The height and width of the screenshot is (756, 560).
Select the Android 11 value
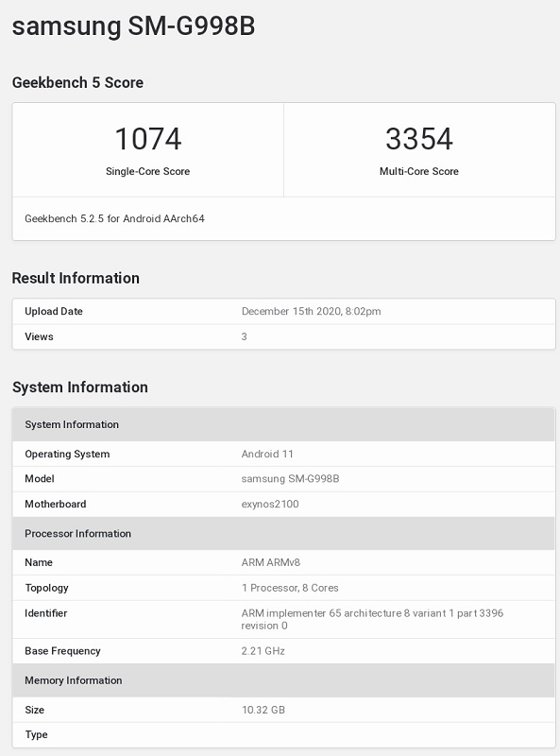click(267, 454)
